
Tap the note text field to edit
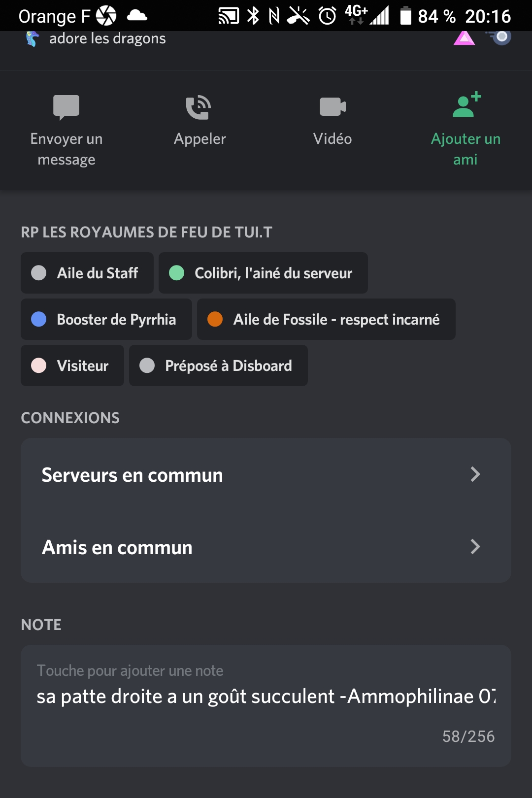266,697
